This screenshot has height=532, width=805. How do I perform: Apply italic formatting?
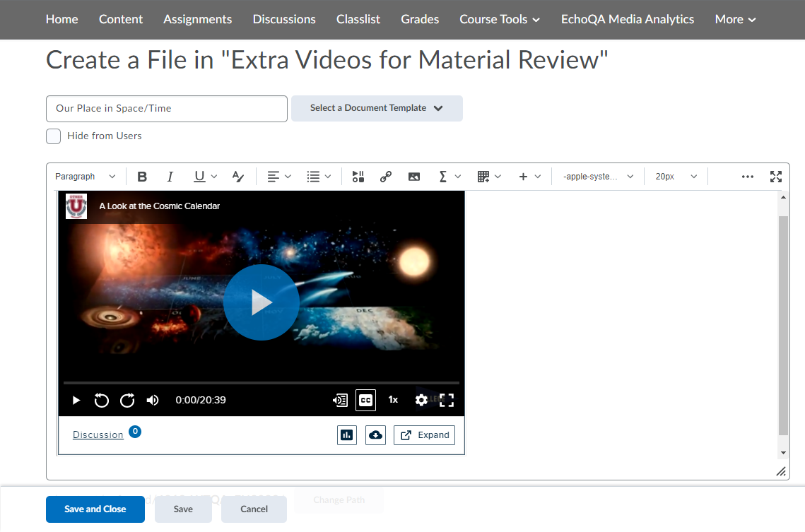tap(170, 177)
